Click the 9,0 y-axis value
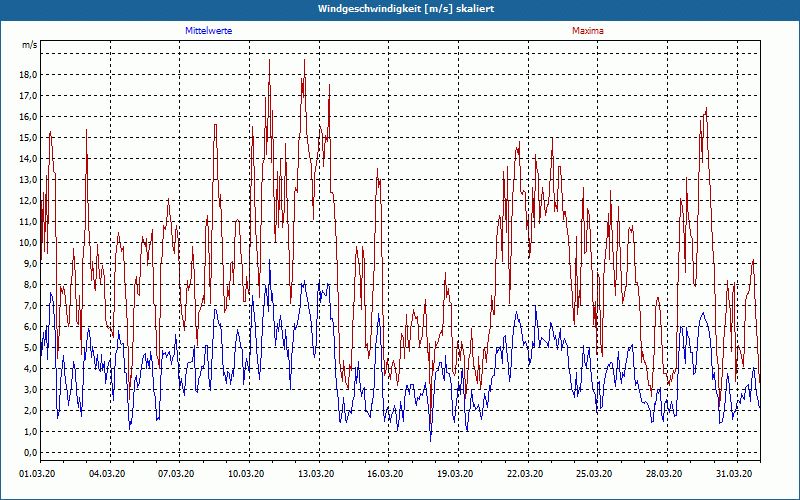Viewport: 800px width, 500px height. 31,264
